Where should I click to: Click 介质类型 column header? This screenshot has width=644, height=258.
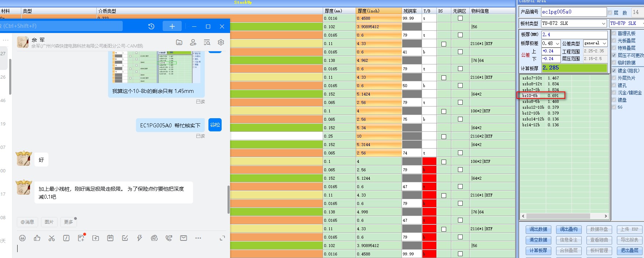(x=210, y=11)
